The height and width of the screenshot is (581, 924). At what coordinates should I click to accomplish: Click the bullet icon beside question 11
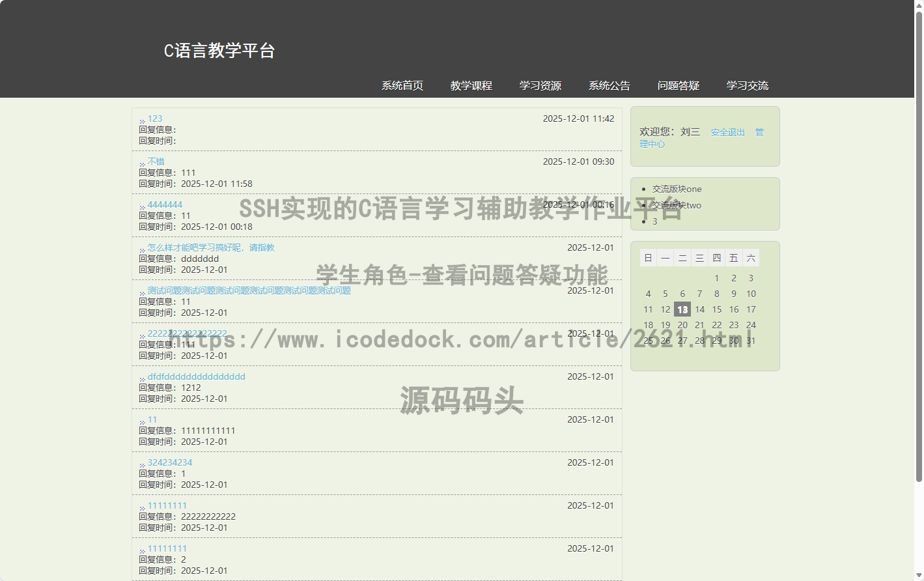(142, 421)
